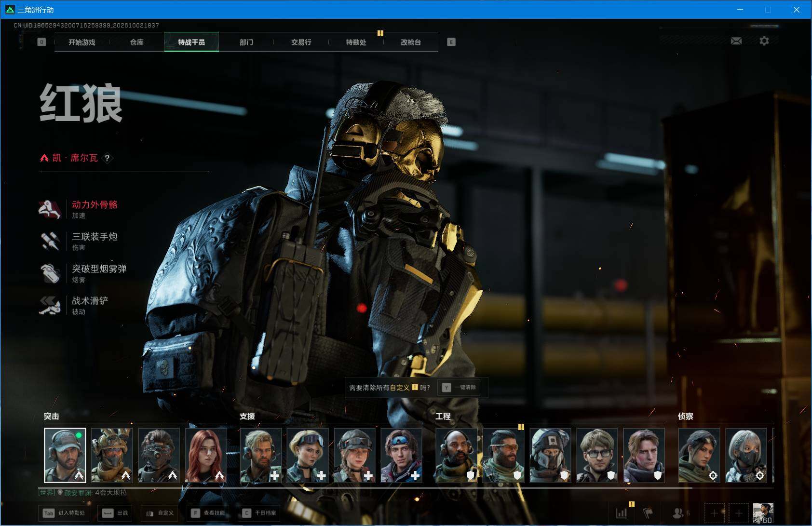The width and height of the screenshot is (812, 526).
Task: Select the white-haired masked recon operator portrait
Action: [x=746, y=455]
